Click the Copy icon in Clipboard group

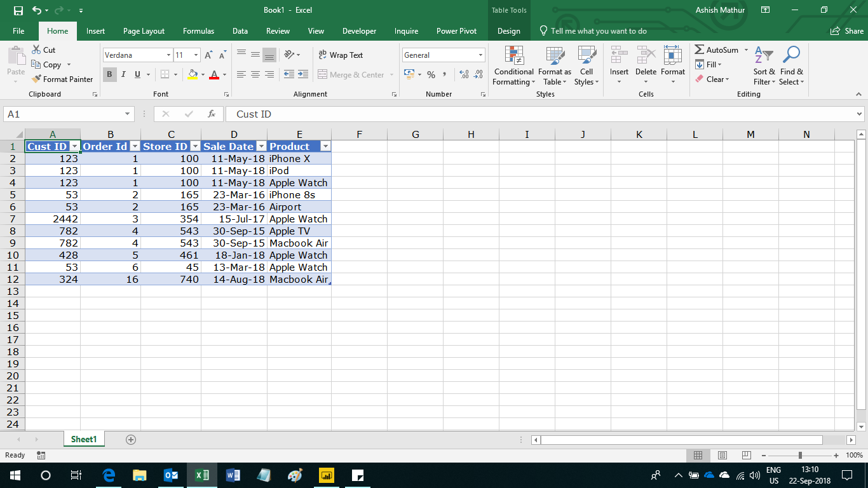click(36, 64)
